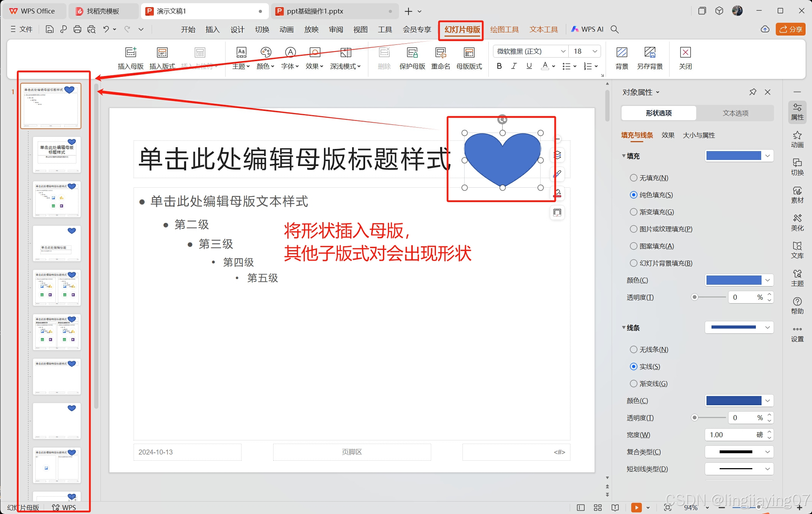
Task: Click the Rename (重命名) master icon
Action: tap(440, 53)
